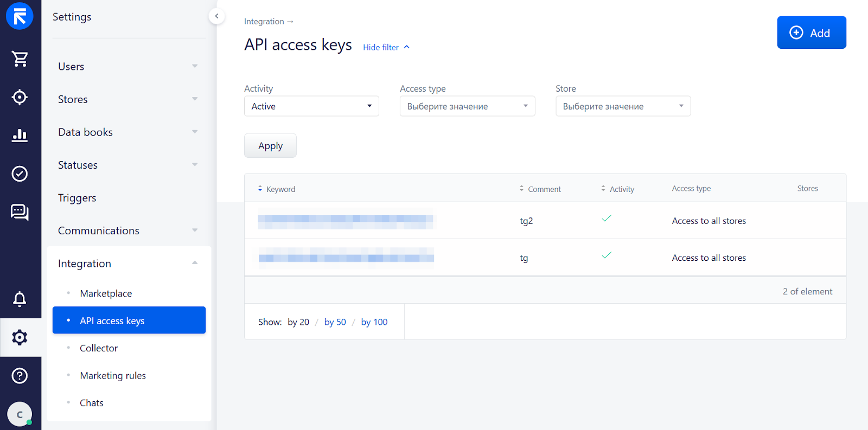The width and height of the screenshot is (868, 430).
Task: Expand the Users settings section
Action: (x=129, y=66)
